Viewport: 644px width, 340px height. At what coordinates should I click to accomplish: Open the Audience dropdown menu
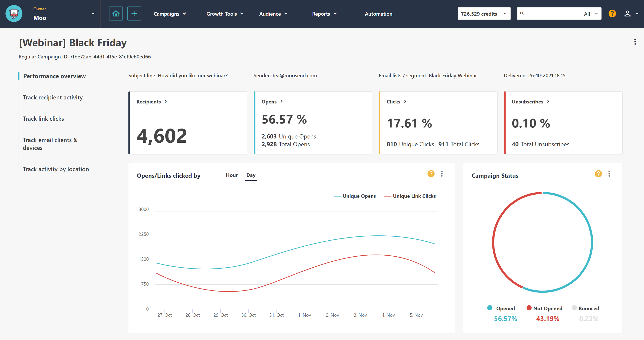(x=273, y=14)
